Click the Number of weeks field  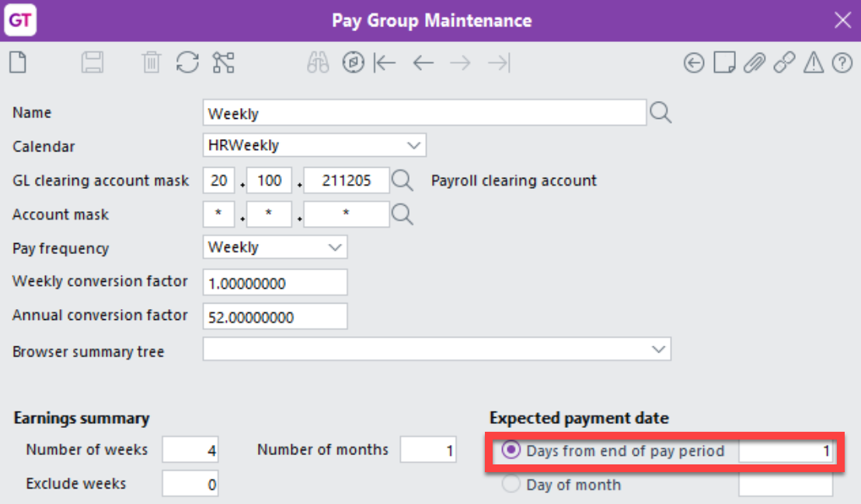pyautogui.click(x=190, y=450)
